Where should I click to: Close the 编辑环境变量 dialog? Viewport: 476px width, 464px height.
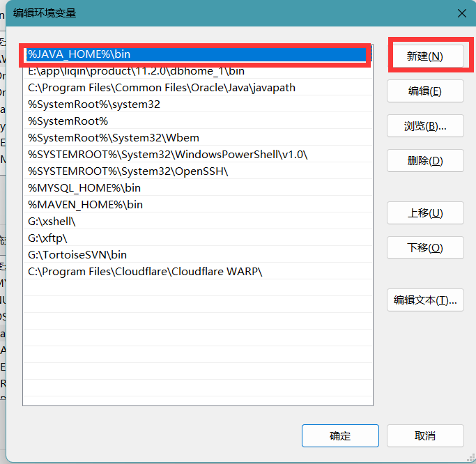coord(462,13)
